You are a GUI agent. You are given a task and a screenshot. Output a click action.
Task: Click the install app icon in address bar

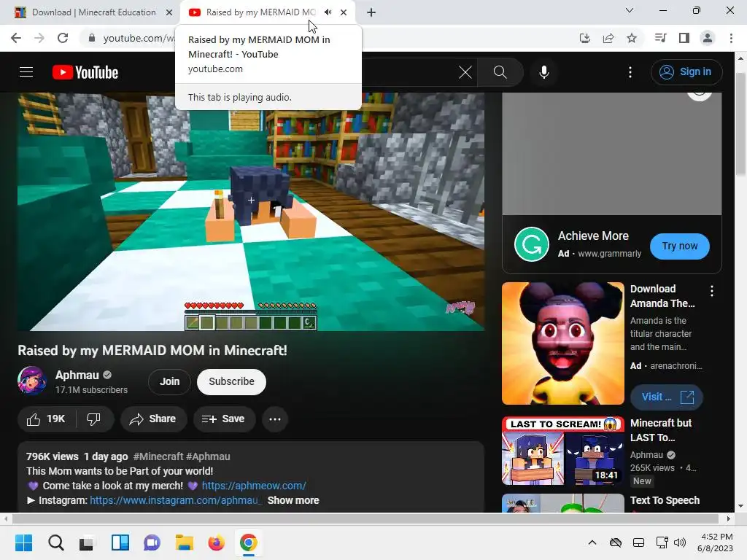tap(584, 38)
